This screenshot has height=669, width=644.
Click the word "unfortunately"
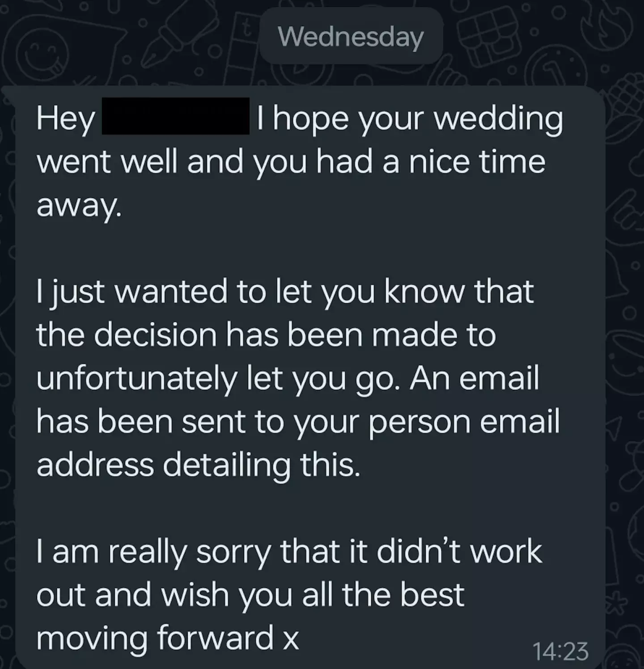coord(136,379)
